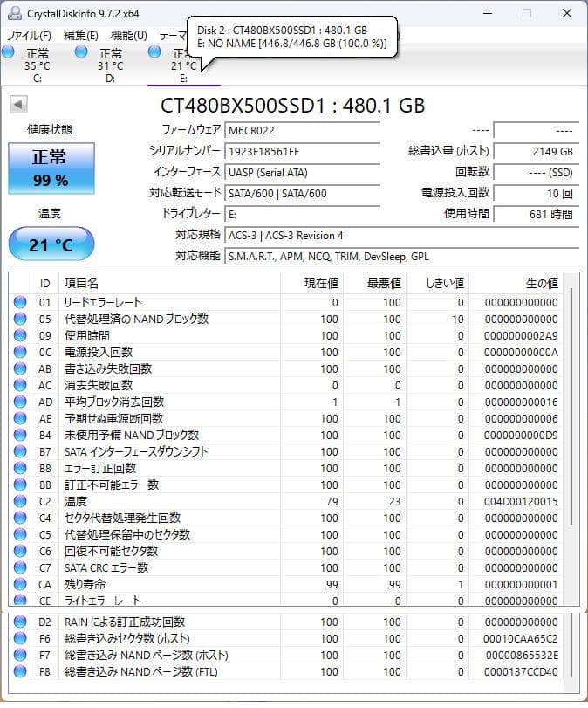
Task: Click the 最悪値 column header
Action: (x=374, y=283)
